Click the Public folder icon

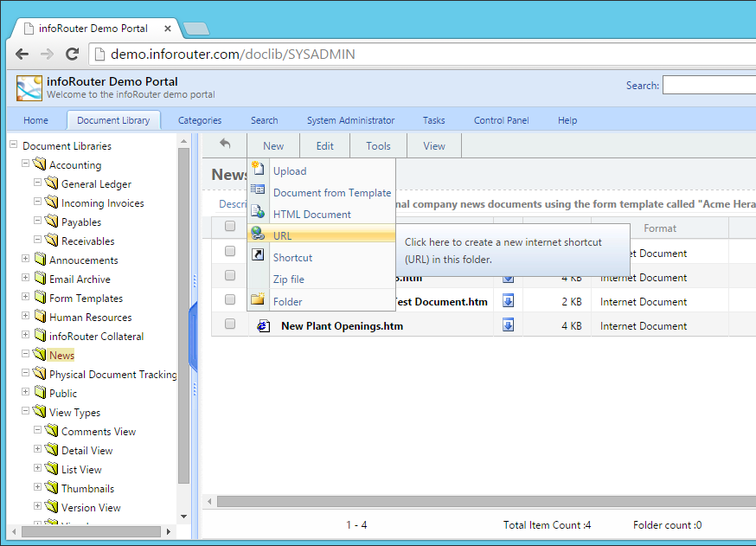point(41,392)
